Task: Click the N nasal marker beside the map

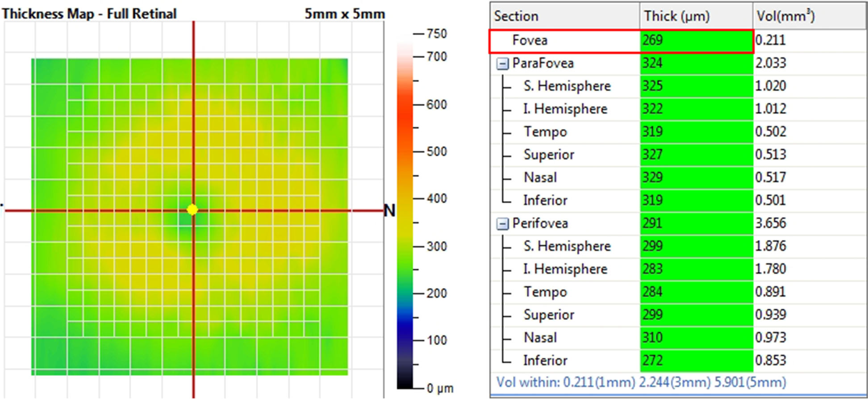Action: point(390,210)
